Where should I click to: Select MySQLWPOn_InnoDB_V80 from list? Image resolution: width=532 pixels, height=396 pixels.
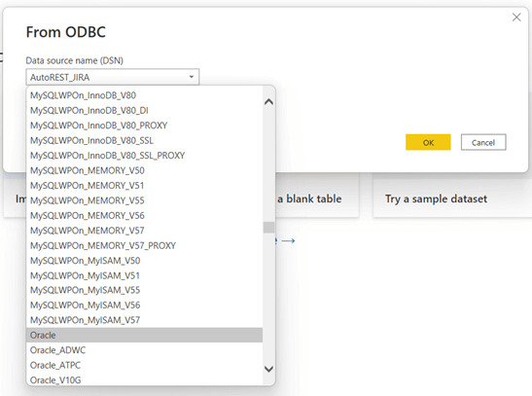coord(144,95)
